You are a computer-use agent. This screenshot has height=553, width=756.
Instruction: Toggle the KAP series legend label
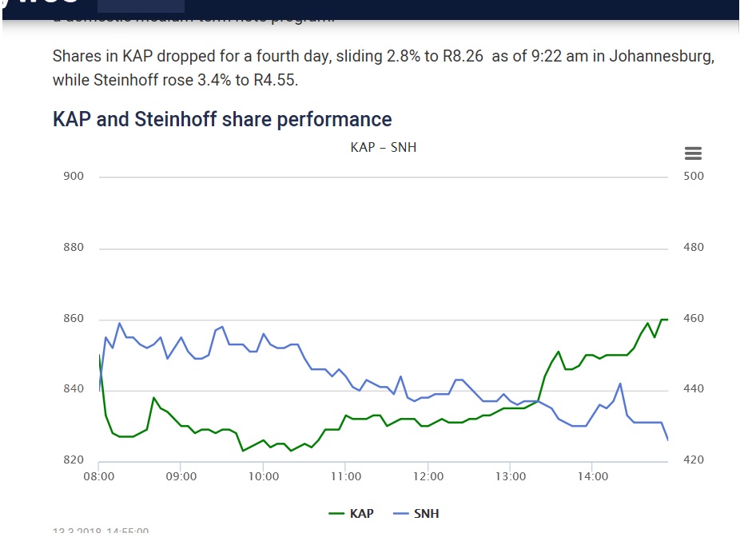[362, 513]
